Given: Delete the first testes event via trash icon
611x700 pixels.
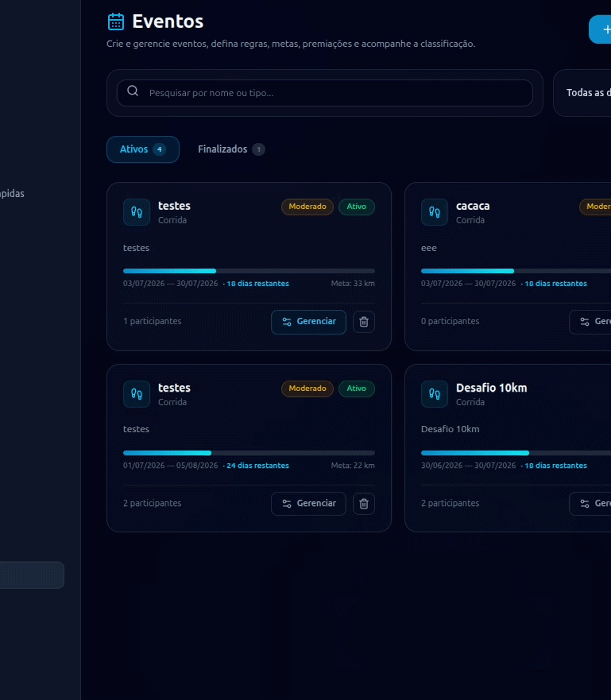Looking at the screenshot, I should click(364, 322).
